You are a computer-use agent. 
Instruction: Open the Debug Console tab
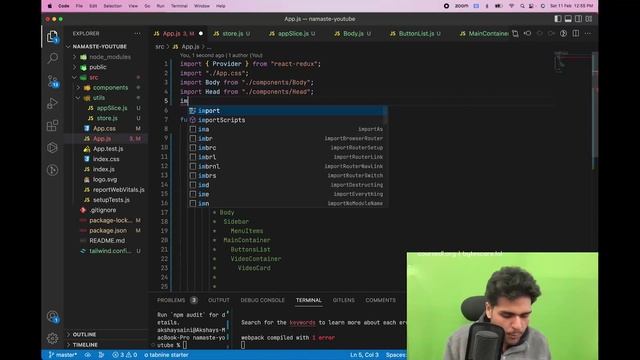point(262,300)
